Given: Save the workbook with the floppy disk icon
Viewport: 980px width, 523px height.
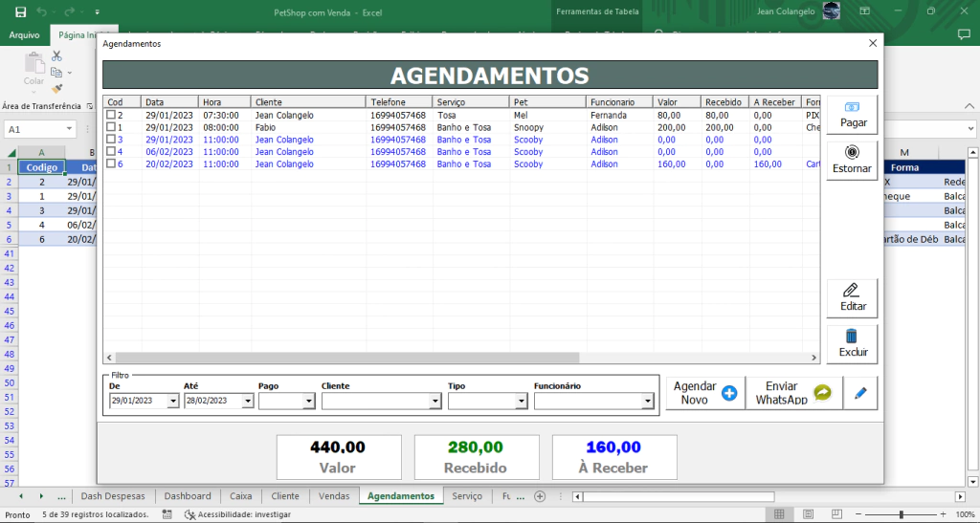Looking at the screenshot, I should (x=20, y=11).
